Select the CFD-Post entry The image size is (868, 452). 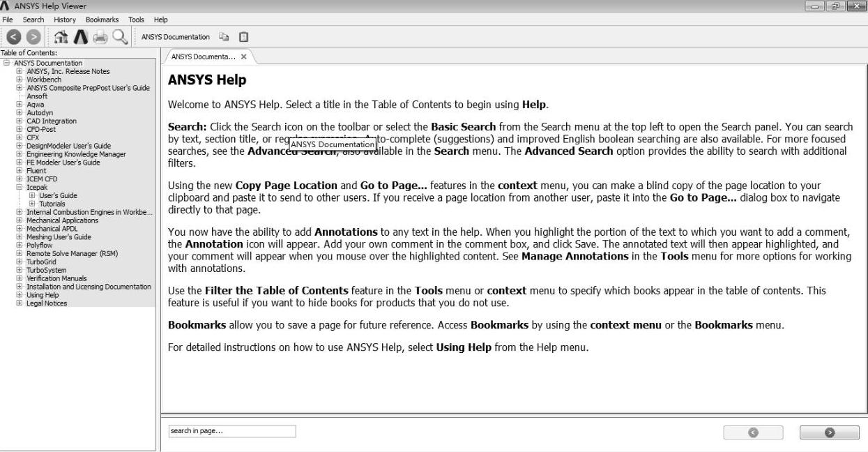40,129
